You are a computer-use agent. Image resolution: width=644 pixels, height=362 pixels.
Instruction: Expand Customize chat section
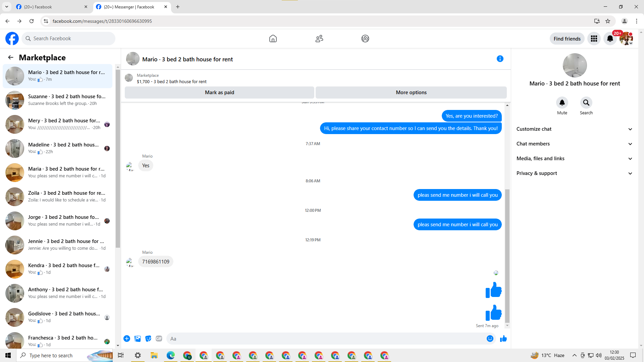pos(575,129)
